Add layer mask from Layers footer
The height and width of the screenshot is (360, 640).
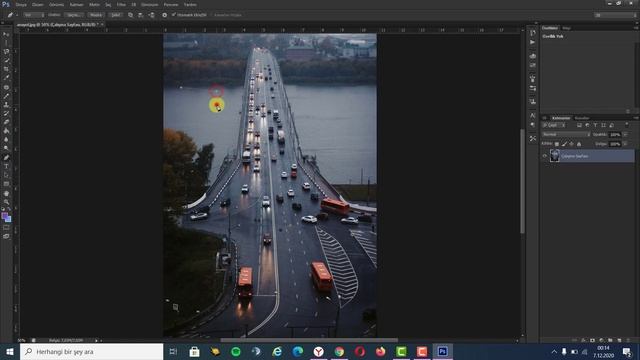coord(592,340)
